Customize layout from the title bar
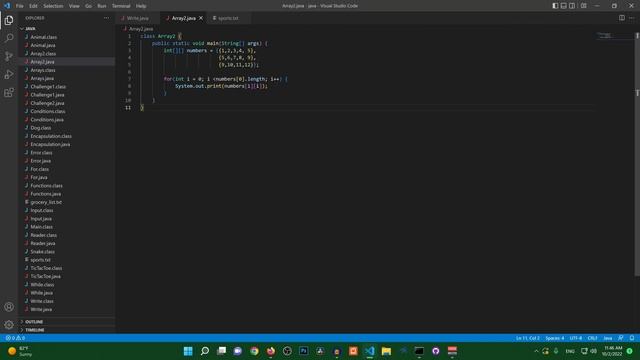This screenshot has width=640, height=360. click(x=584, y=6)
